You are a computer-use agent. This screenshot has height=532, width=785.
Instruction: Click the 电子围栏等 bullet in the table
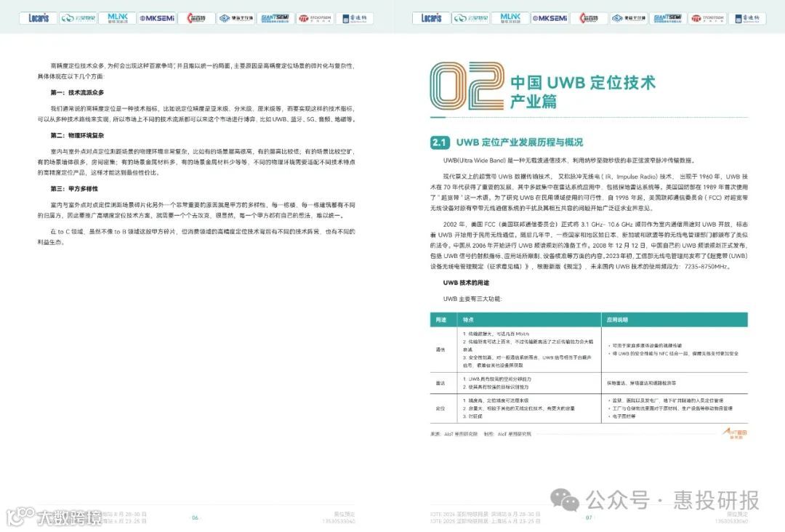pos(621,416)
